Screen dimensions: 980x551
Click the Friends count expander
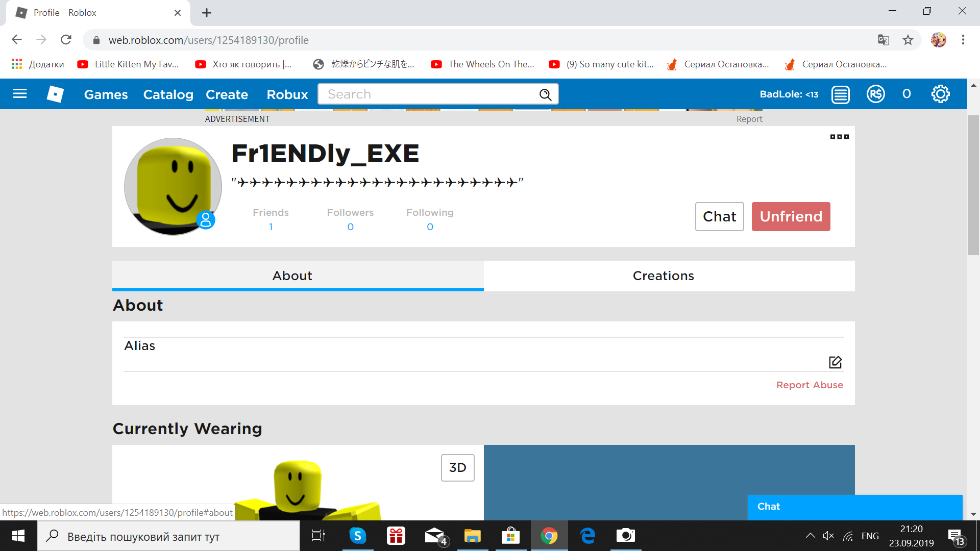271,227
